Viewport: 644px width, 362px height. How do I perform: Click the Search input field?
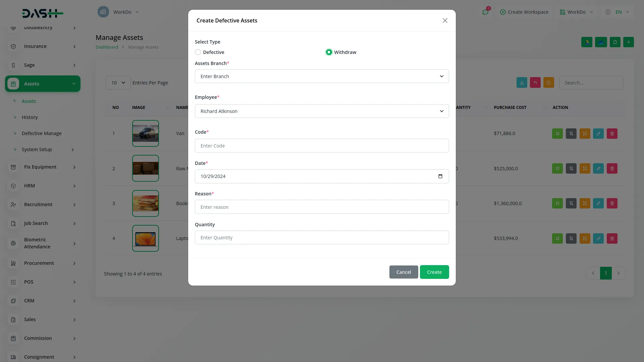click(591, 82)
